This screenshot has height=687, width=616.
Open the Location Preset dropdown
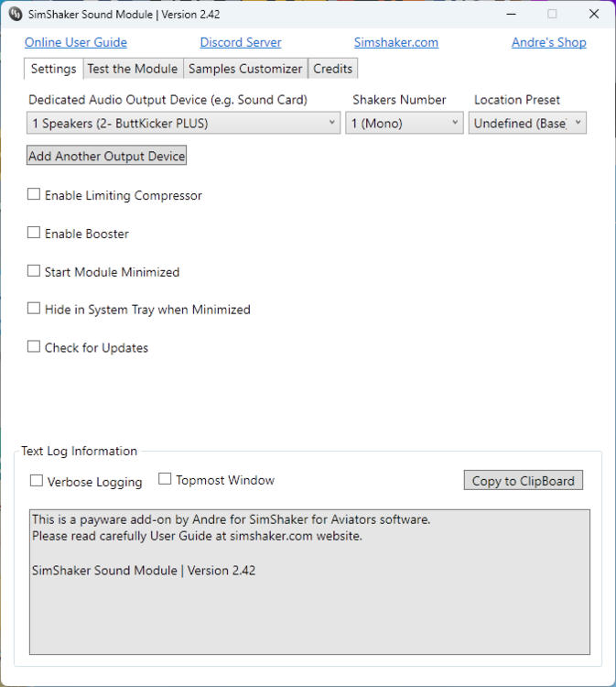(527, 124)
